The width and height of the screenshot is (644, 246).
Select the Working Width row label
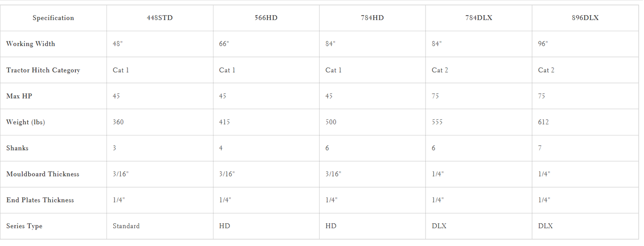31,44
